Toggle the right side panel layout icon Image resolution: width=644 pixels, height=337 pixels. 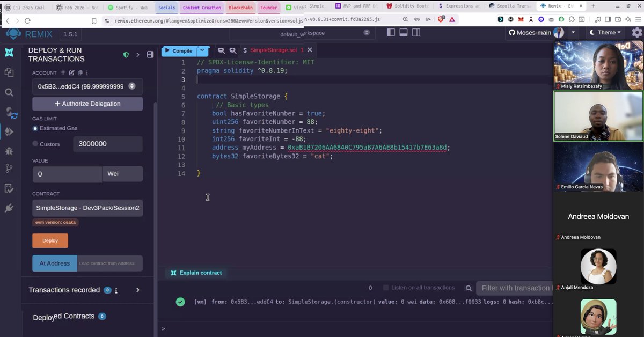pos(416,33)
